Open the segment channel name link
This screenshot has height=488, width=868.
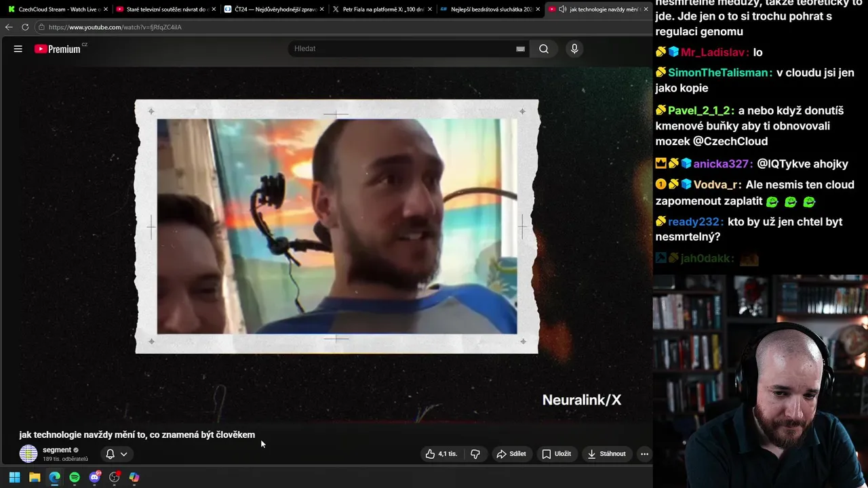click(x=57, y=450)
